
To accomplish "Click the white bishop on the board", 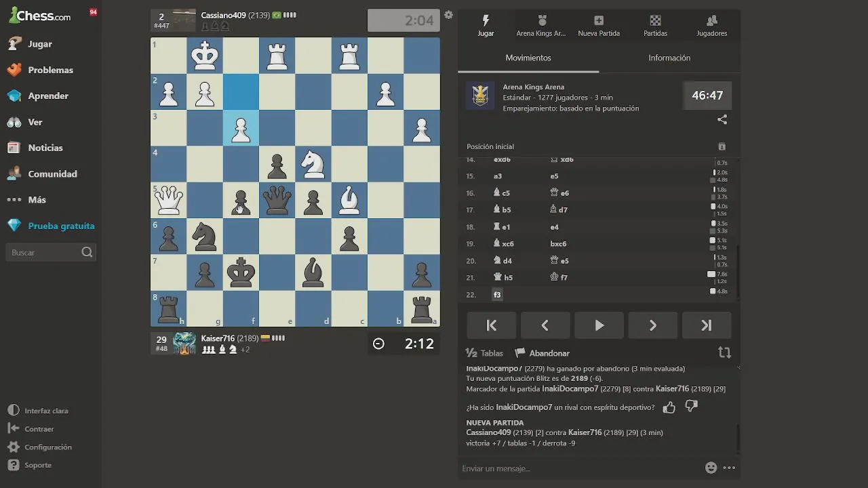I will (349, 200).
